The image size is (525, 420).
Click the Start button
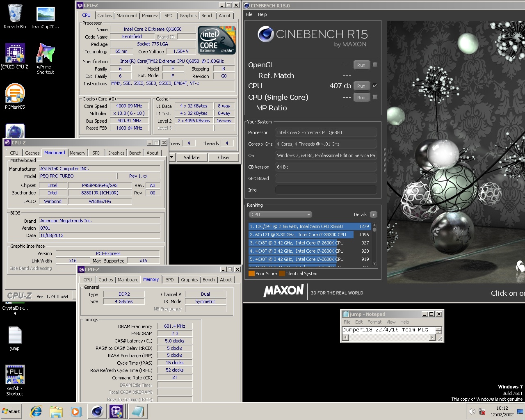(11, 411)
